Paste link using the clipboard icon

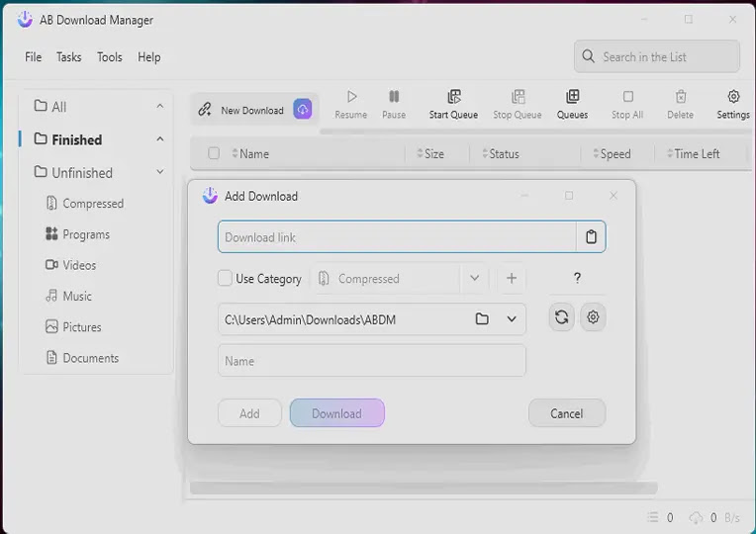591,236
